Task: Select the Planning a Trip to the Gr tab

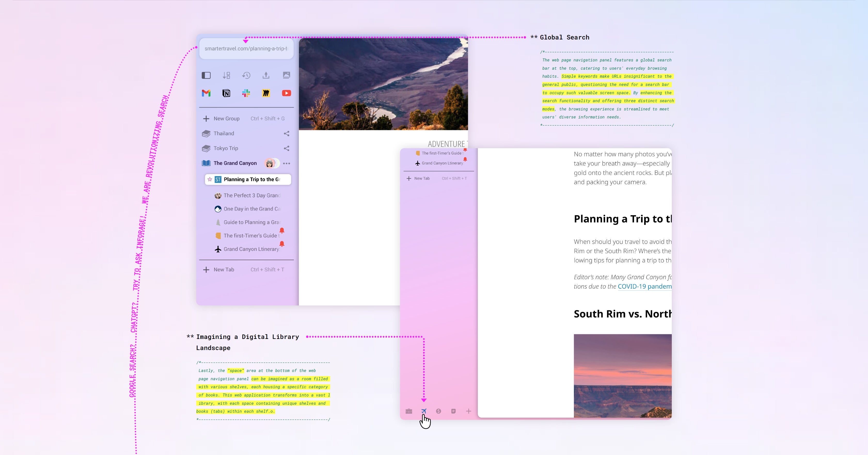Action: (x=248, y=179)
